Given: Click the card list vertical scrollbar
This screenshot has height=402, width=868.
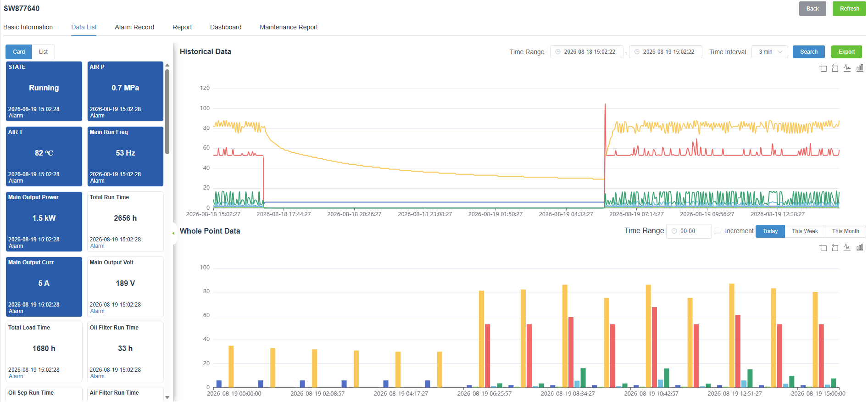Looking at the screenshot, I should coord(167,112).
